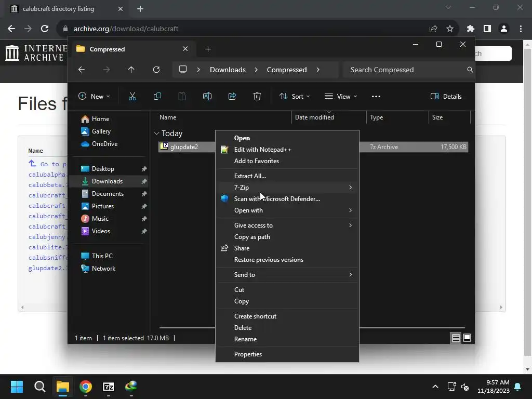
Task: Choose Properties in the context menu
Action: (287, 354)
